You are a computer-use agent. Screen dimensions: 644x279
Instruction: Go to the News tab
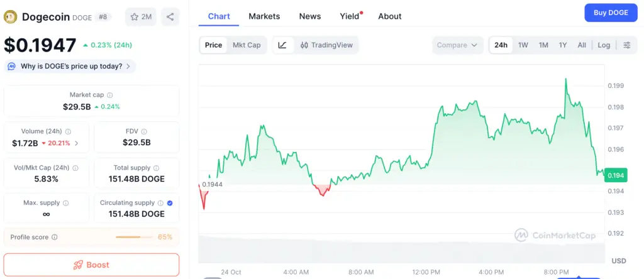tap(309, 16)
